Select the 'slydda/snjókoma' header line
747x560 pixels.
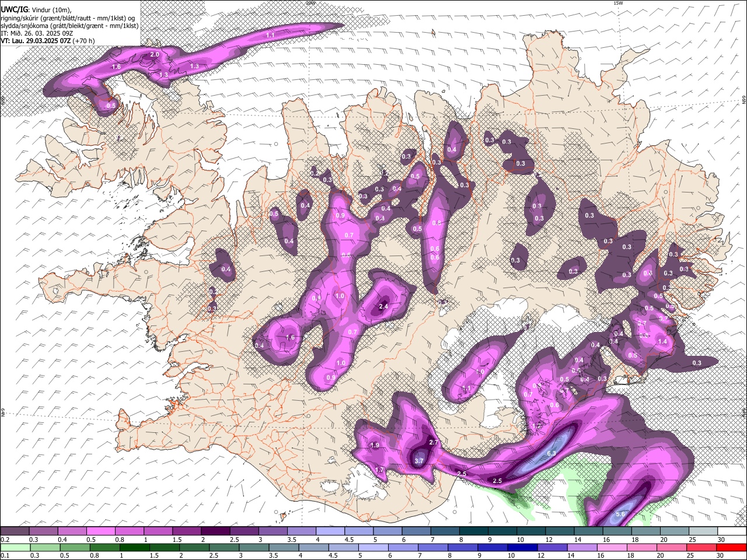click(x=69, y=26)
